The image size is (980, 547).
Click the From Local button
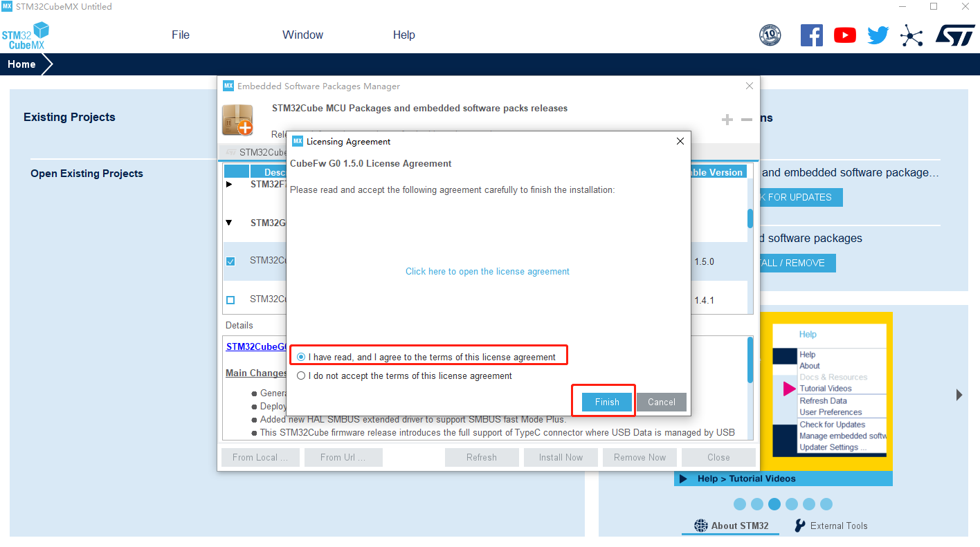[260, 457]
